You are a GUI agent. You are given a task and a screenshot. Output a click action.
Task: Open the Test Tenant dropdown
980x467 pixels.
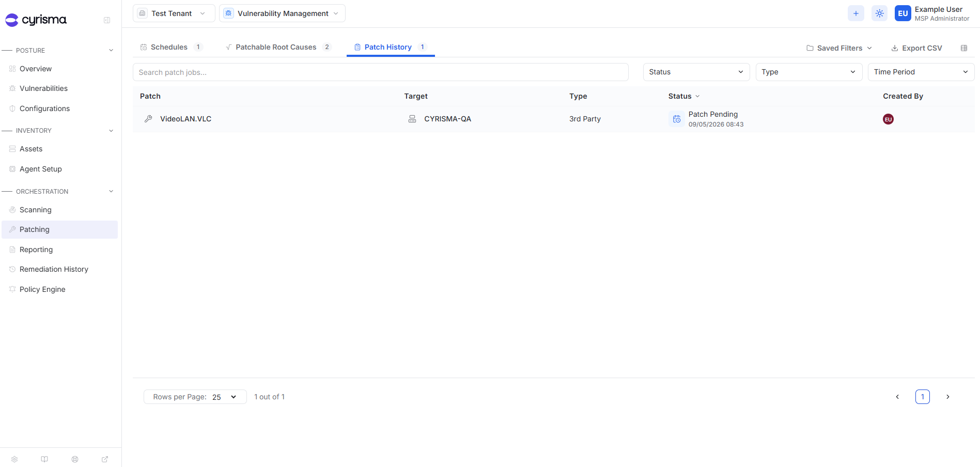pyautogui.click(x=174, y=13)
